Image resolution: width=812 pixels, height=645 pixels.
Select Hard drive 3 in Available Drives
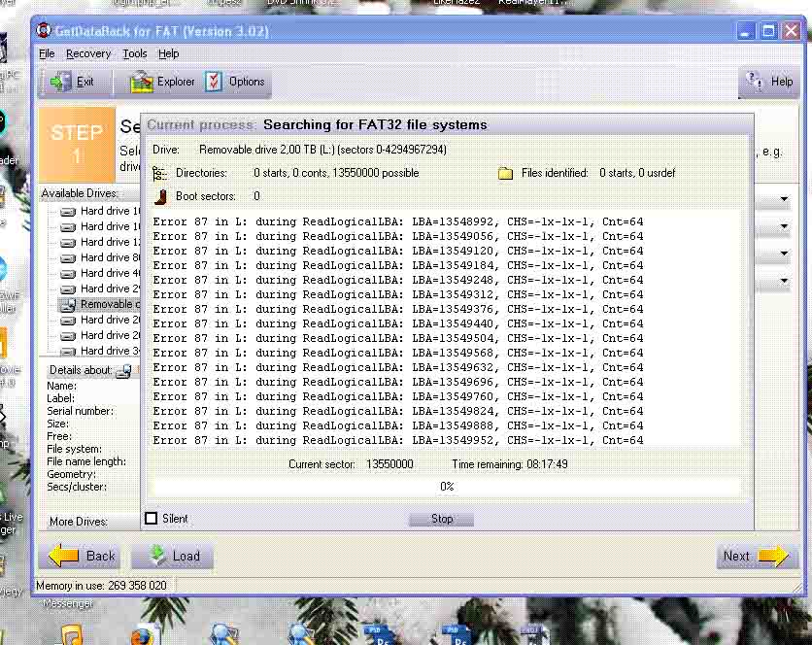(x=100, y=351)
